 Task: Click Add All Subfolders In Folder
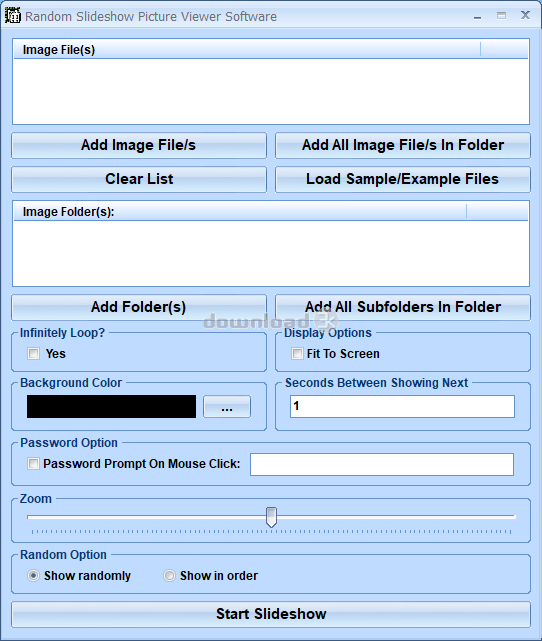coord(403,307)
